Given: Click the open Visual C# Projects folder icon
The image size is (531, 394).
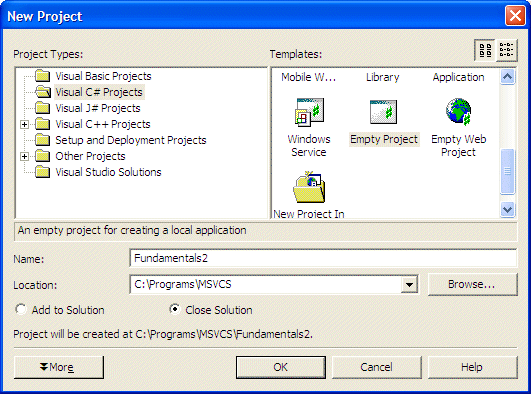Looking at the screenshot, I should tap(43, 92).
